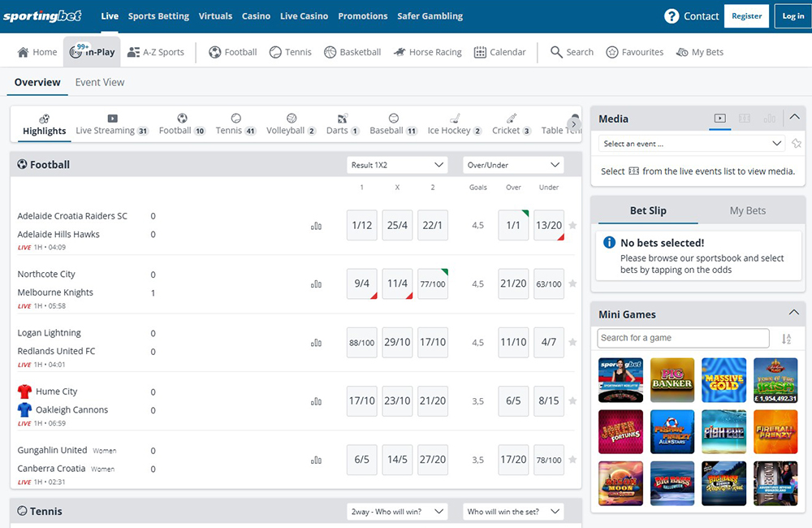Image resolution: width=812 pixels, height=528 pixels.
Task: Open the In-Play section
Action: 93,52
